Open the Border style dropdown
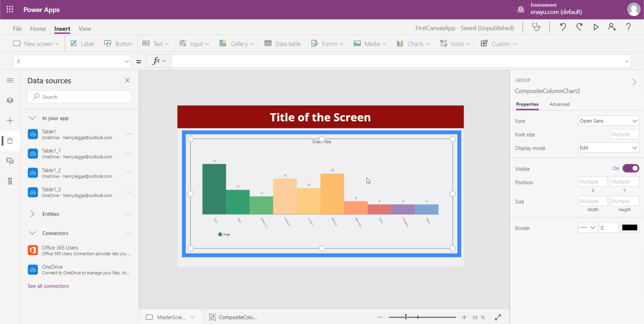 tap(588, 228)
